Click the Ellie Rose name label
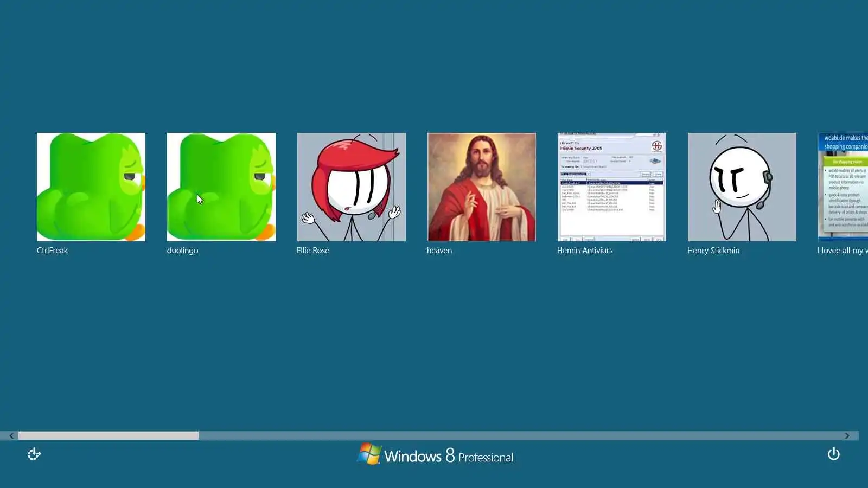The height and width of the screenshot is (488, 868). (313, 251)
